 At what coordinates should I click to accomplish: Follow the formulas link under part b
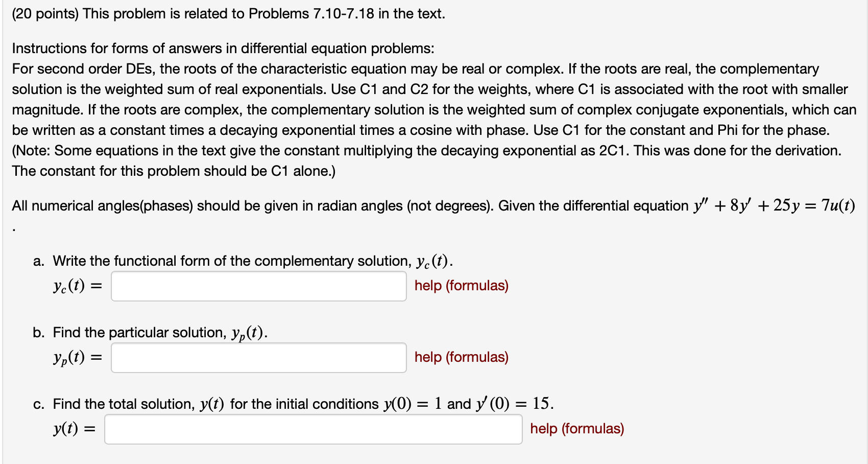(x=461, y=358)
